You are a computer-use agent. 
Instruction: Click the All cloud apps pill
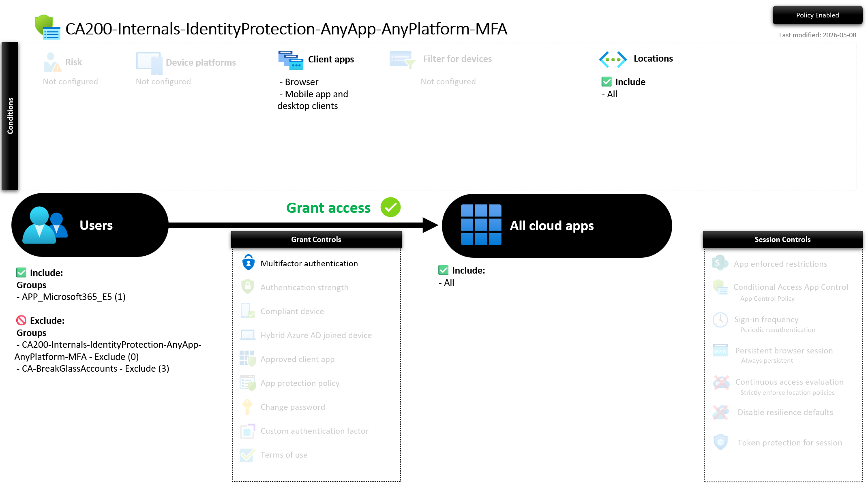tap(557, 225)
